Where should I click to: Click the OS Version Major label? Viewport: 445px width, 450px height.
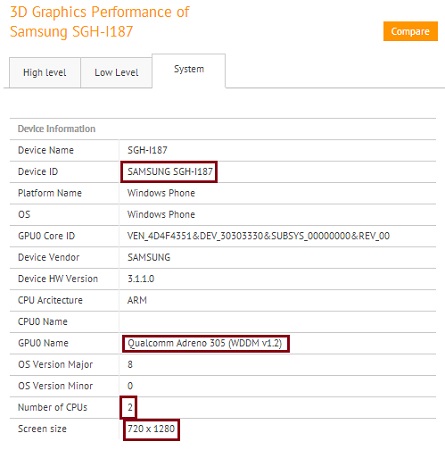(55, 365)
